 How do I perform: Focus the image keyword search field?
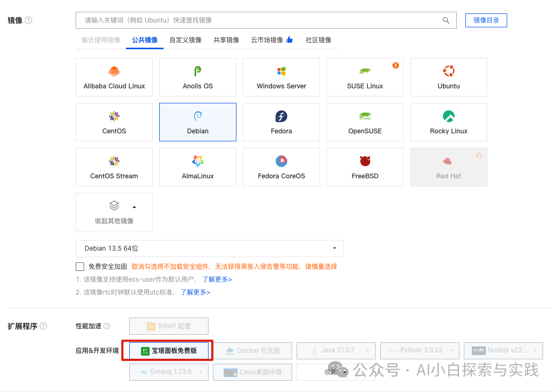tap(266, 20)
